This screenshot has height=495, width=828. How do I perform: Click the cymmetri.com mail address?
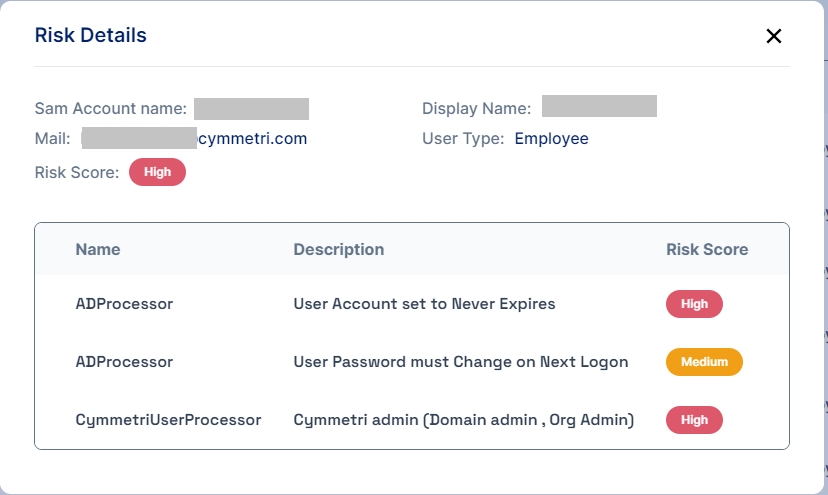[x=252, y=139]
